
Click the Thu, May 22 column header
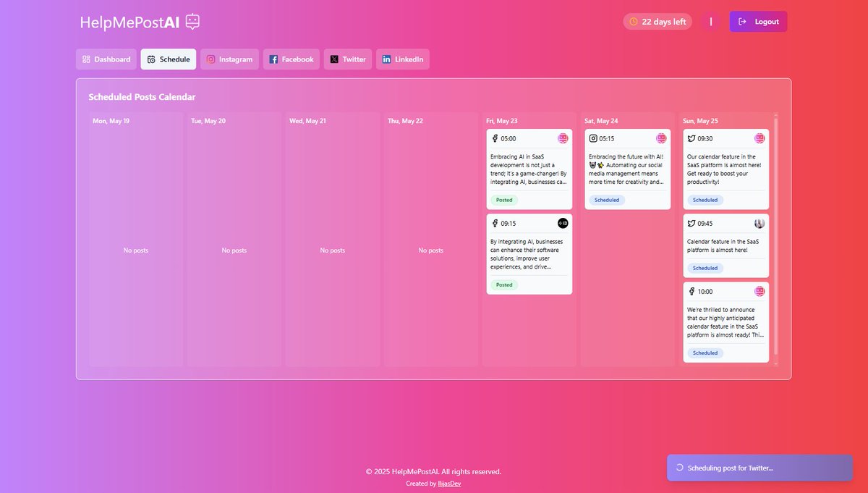[x=405, y=121]
